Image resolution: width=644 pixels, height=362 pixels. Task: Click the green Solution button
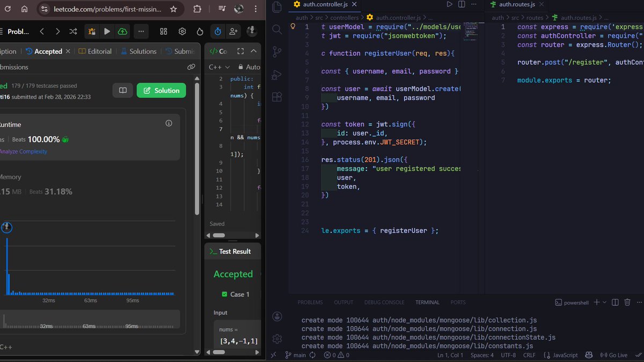click(162, 91)
